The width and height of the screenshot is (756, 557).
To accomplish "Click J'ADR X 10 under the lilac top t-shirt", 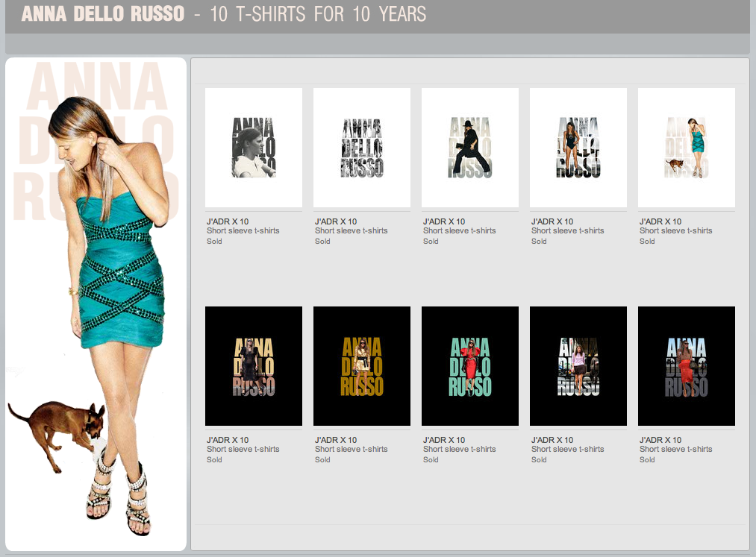I will click(x=552, y=440).
